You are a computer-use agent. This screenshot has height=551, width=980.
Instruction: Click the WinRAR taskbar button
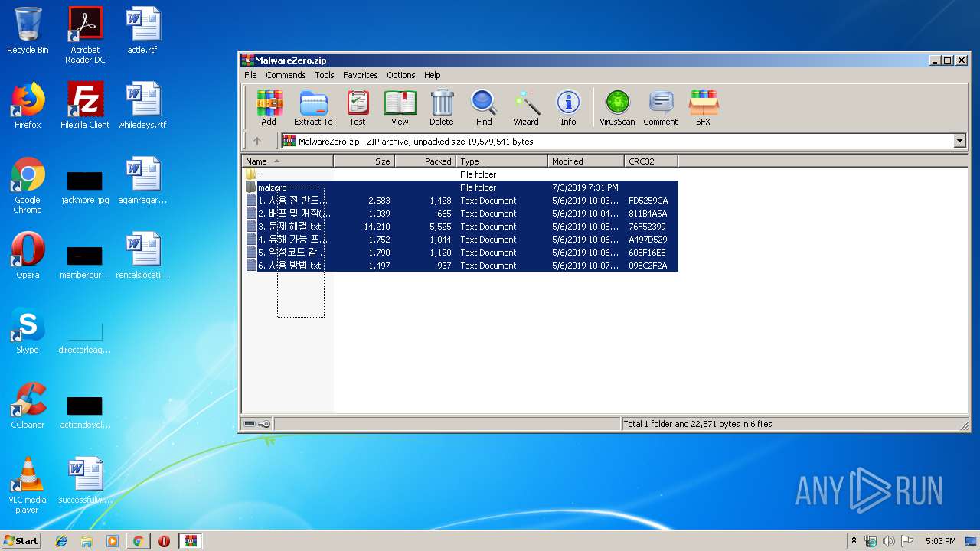coord(190,541)
